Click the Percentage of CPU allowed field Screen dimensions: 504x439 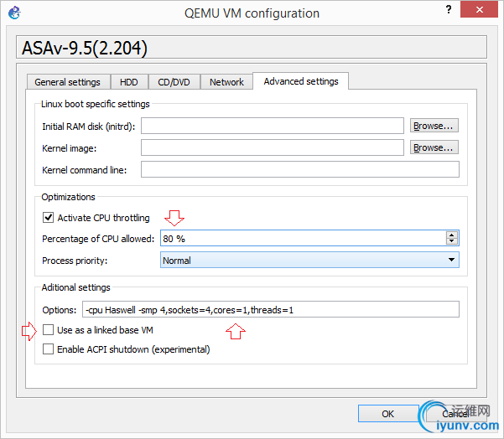tap(302, 239)
